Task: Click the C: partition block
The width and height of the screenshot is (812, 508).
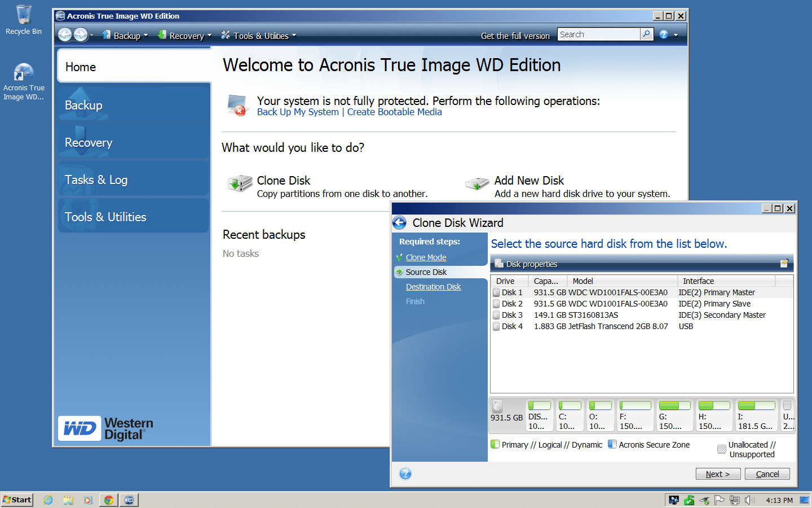Action: pyautogui.click(x=570, y=415)
